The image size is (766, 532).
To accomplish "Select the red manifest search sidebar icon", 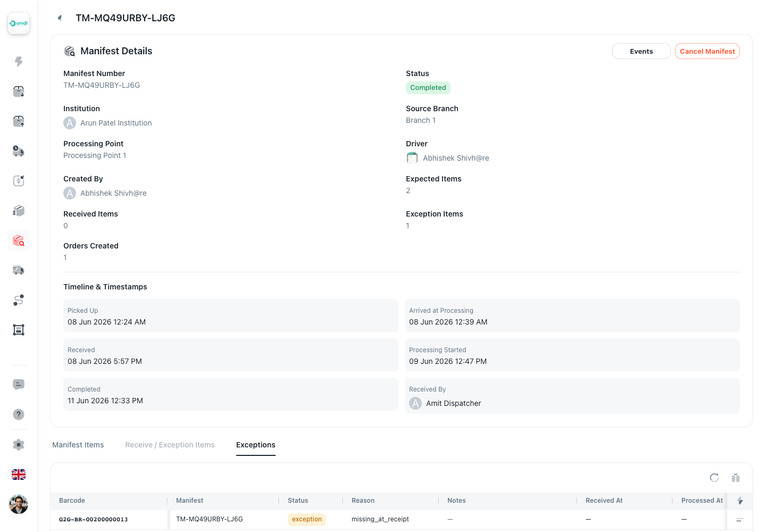I will click(x=19, y=240).
